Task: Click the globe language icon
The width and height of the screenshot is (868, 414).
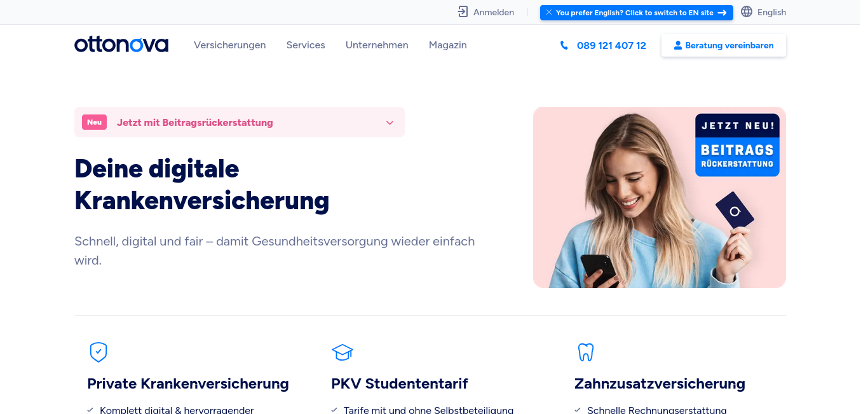Action: coord(747,11)
